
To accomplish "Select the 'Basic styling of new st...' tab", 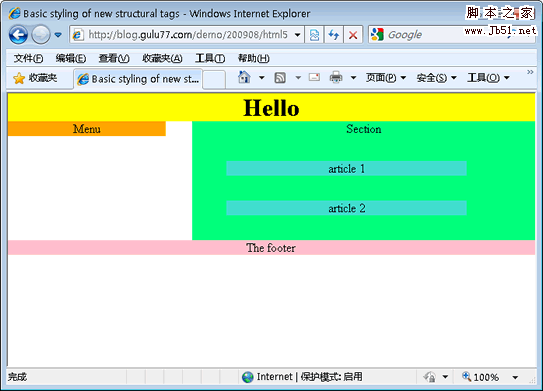I will pyautogui.click(x=138, y=79).
